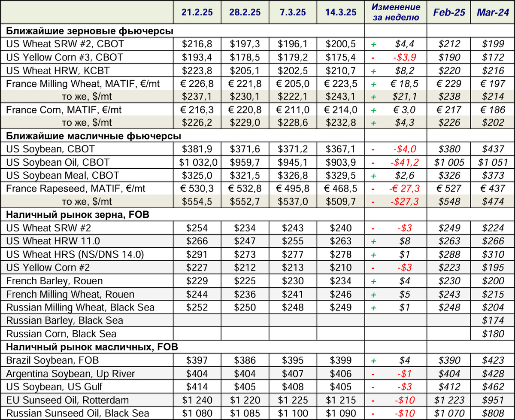Select the 28.2.25 column header
Viewport: 515px width, 420px height.
point(245,12)
